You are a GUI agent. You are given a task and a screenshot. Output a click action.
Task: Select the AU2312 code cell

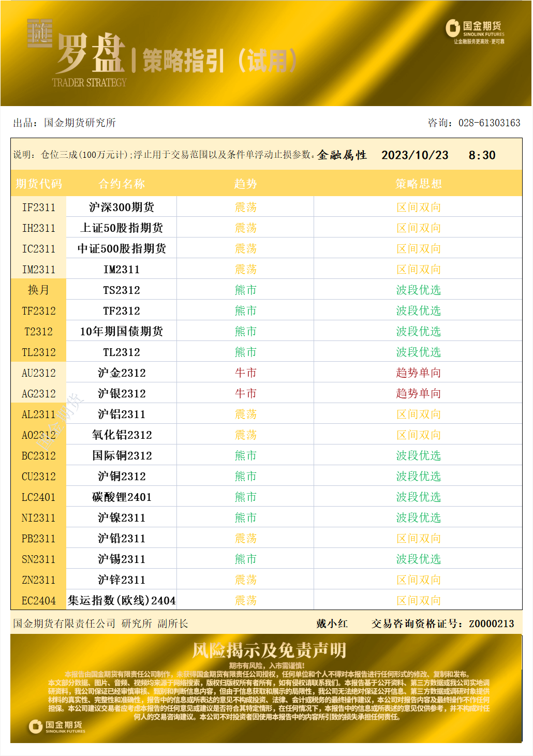(39, 373)
